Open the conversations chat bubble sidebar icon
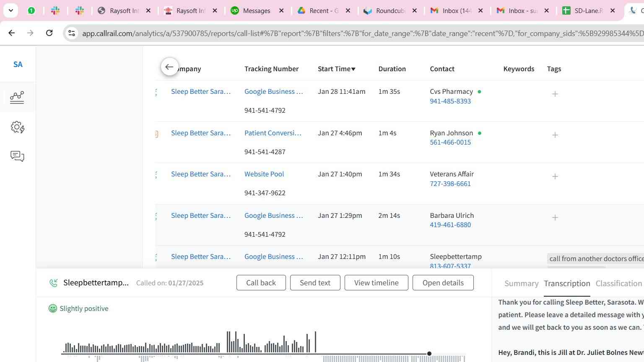644x362 pixels. pos(17,156)
